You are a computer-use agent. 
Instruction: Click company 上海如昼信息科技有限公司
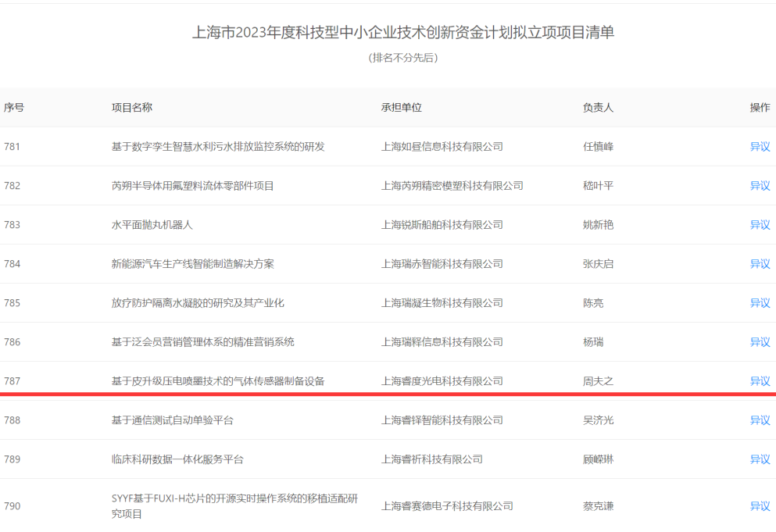click(442, 147)
